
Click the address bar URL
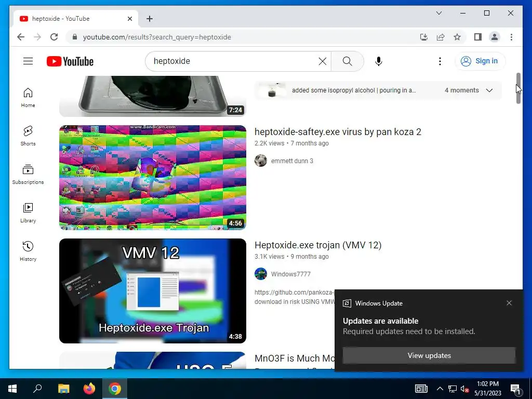[157, 37]
